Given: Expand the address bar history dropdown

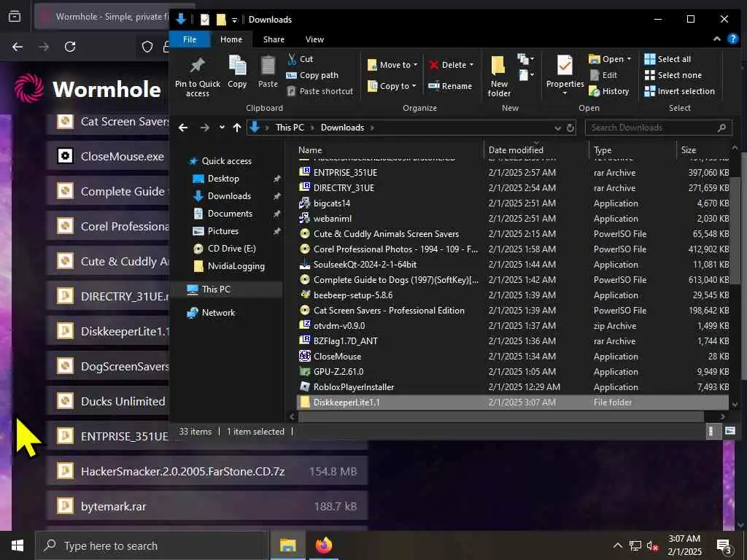Looking at the screenshot, I should point(558,128).
